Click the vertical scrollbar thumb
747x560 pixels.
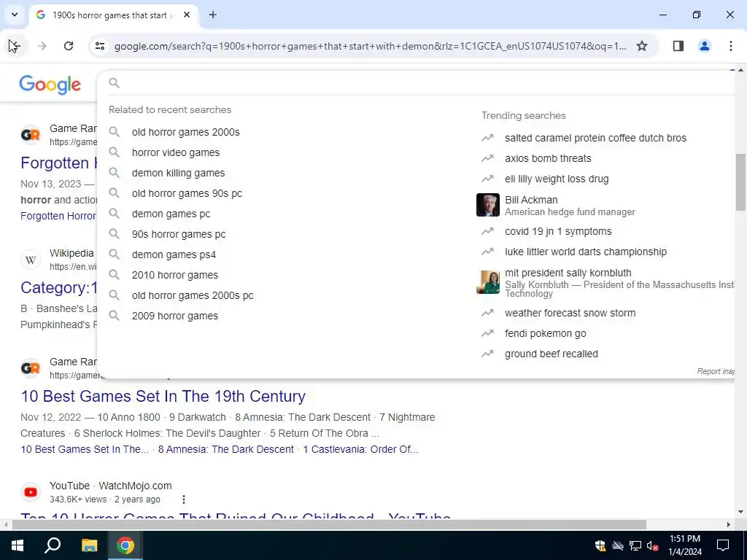click(740, 182)
